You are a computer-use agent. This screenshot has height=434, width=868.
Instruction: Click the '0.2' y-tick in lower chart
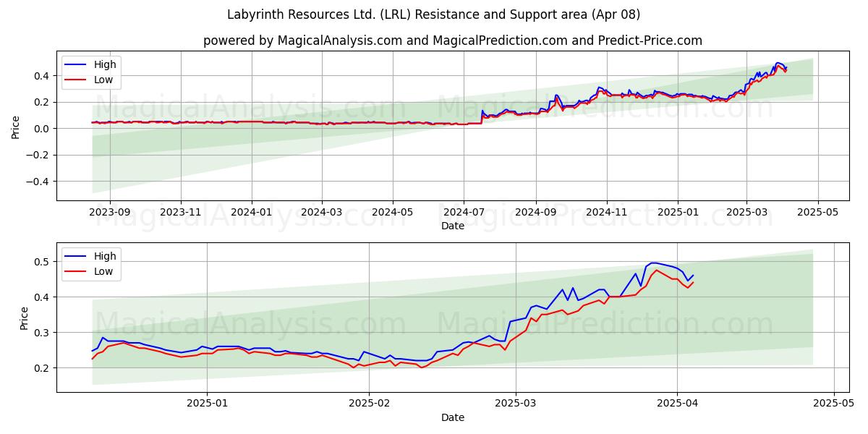point(43,368)
